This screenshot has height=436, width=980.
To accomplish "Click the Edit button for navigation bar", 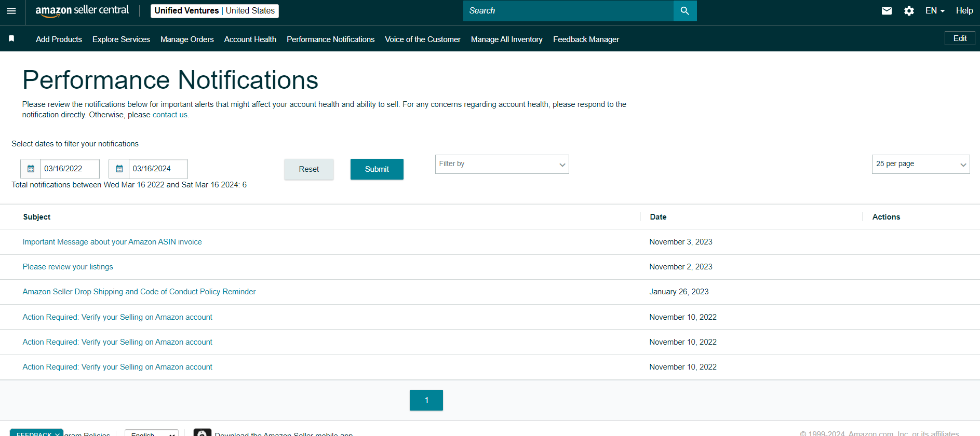I will click(960, 38).
